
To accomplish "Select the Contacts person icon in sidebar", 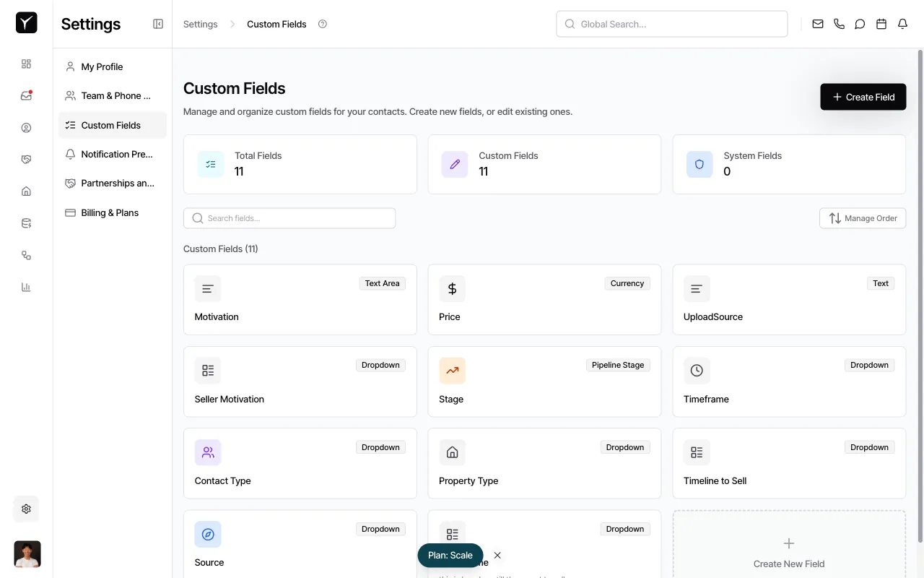I will (x=26, y=127).
